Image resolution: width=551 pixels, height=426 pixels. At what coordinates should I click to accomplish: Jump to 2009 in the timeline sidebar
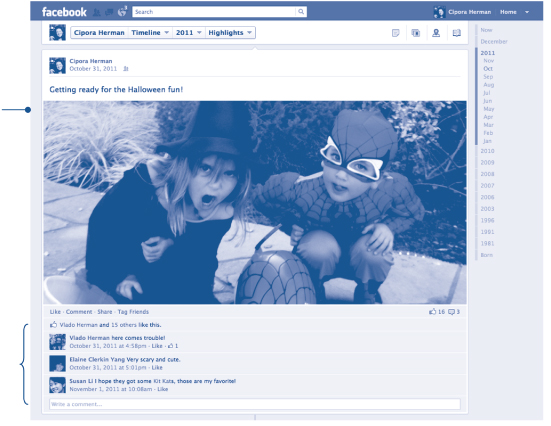[487, 163]
